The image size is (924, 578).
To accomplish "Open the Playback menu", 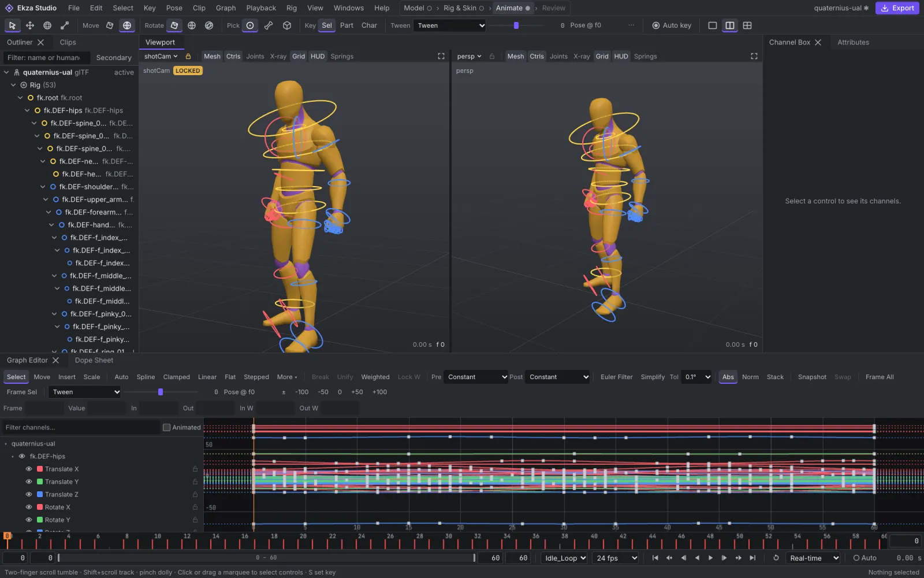I will (261, 8).
